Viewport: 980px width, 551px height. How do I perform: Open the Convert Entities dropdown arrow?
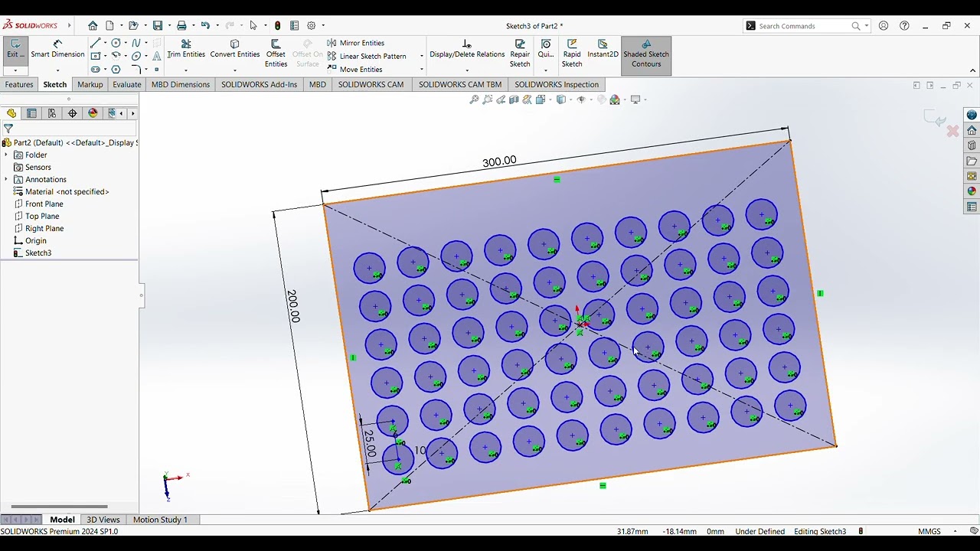pyautogui.click(x=235, y=70)
